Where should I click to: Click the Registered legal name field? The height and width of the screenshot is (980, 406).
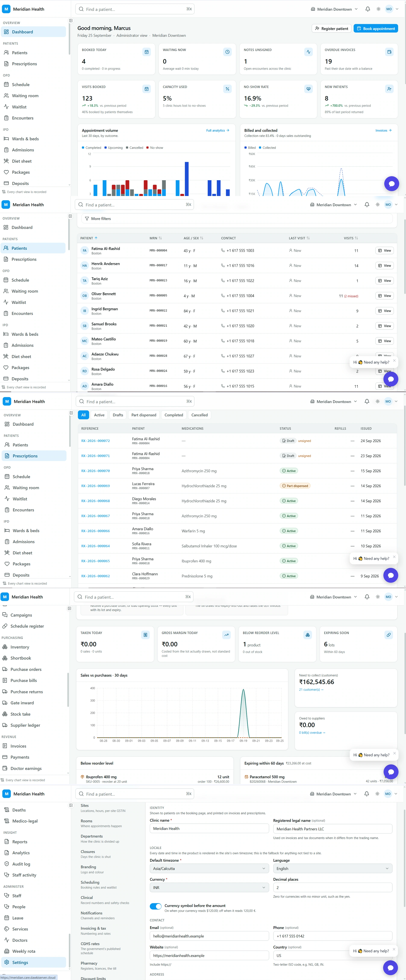tap(332, 829)
